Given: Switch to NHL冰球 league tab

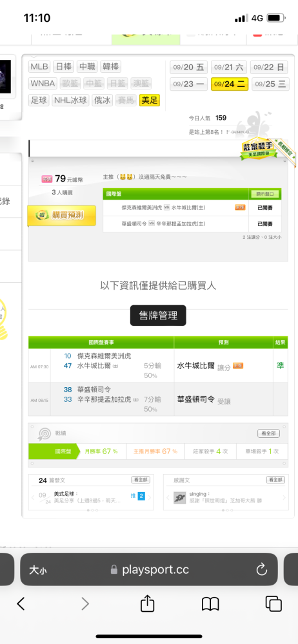Looking at the screenshot, I should pos(70,100).
